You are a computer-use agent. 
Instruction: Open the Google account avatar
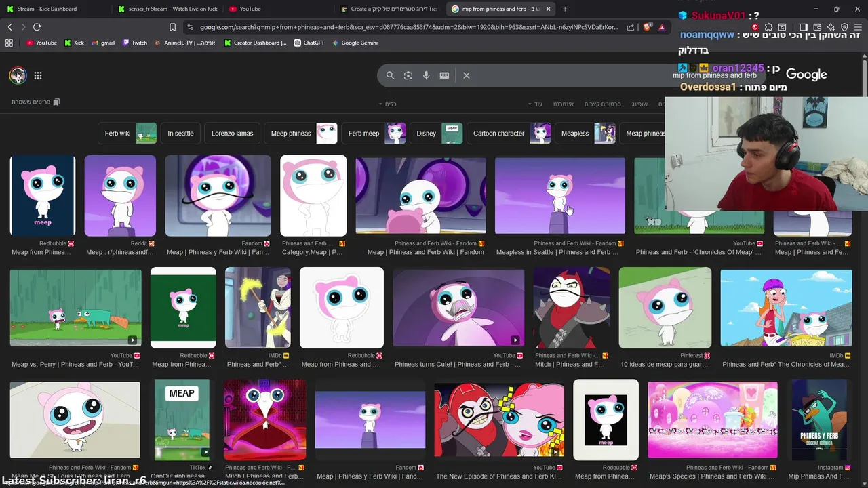coord(18,75)
